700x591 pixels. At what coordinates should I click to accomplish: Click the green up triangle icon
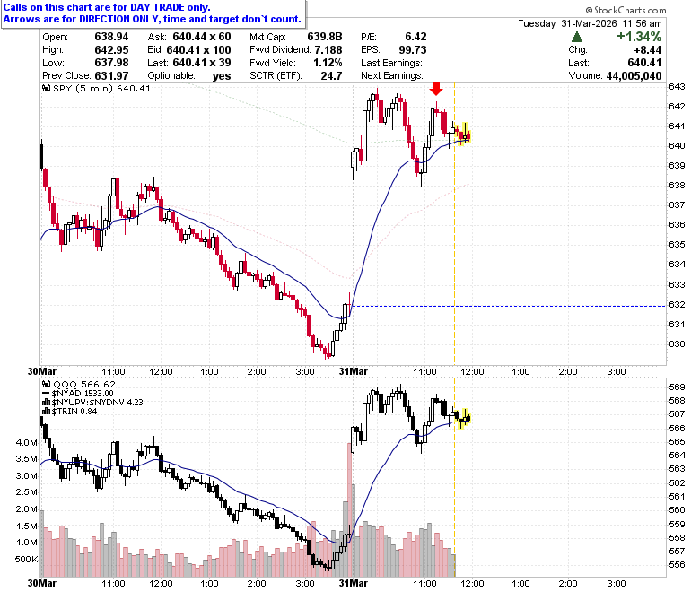point(577,37)
